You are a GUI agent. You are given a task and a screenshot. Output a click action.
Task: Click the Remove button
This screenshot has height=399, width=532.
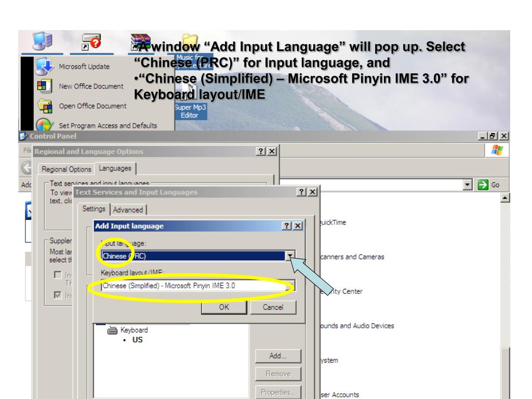(278, 374)
